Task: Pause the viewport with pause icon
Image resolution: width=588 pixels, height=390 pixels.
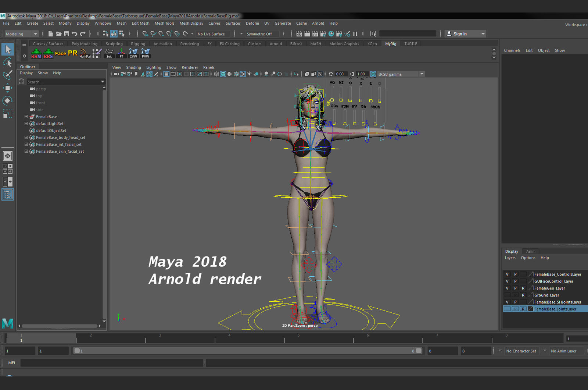Action: pyautogui.click(x=355, y=34)
